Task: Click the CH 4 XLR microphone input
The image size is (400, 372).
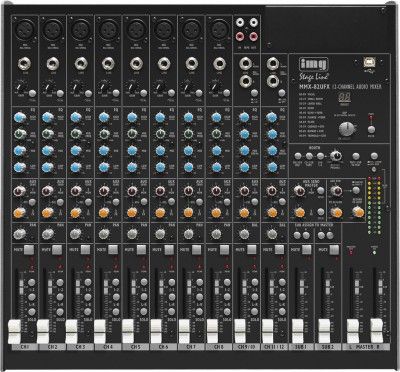Action: point(109,30)
